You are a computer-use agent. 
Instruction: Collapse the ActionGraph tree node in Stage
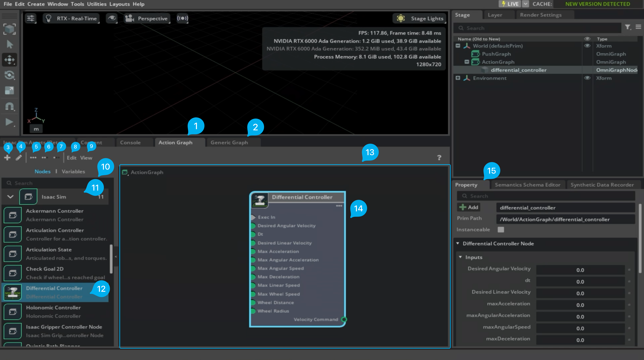point(467,62)
